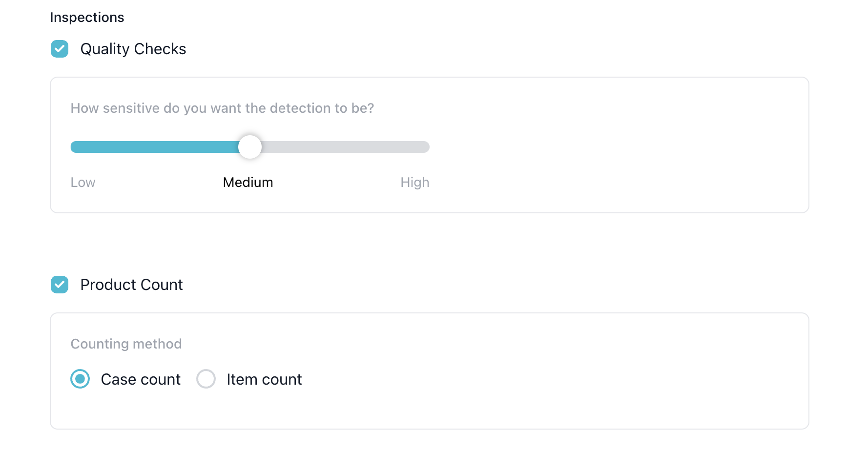
Task: Click the Case count text label
Action: (141, 379)
